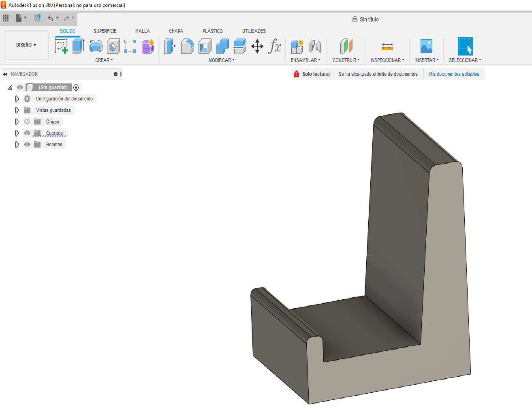Select the Vistas guardadas label
The height and width of the screenshot is (418, 532).
coord(53,110)
